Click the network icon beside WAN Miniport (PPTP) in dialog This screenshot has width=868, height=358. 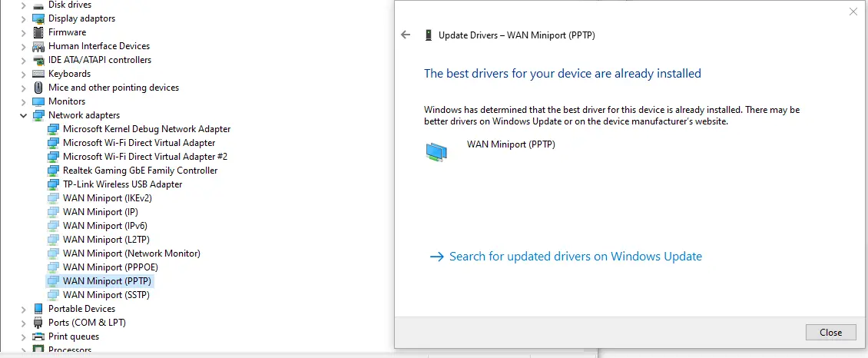point(436,151)
